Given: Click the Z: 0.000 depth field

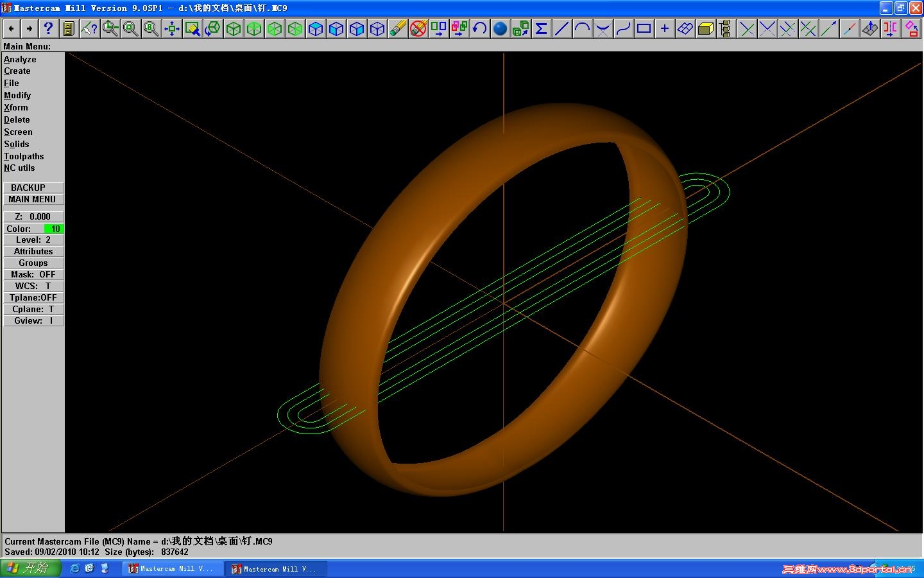Looking at the screenshot, I should [33, 217].
